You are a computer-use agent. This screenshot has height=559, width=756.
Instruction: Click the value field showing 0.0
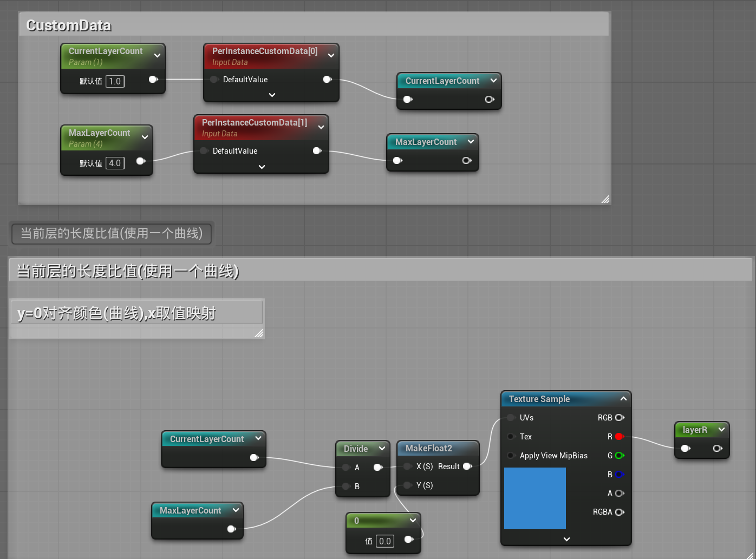pyautogui.click(x=385, y=541)
